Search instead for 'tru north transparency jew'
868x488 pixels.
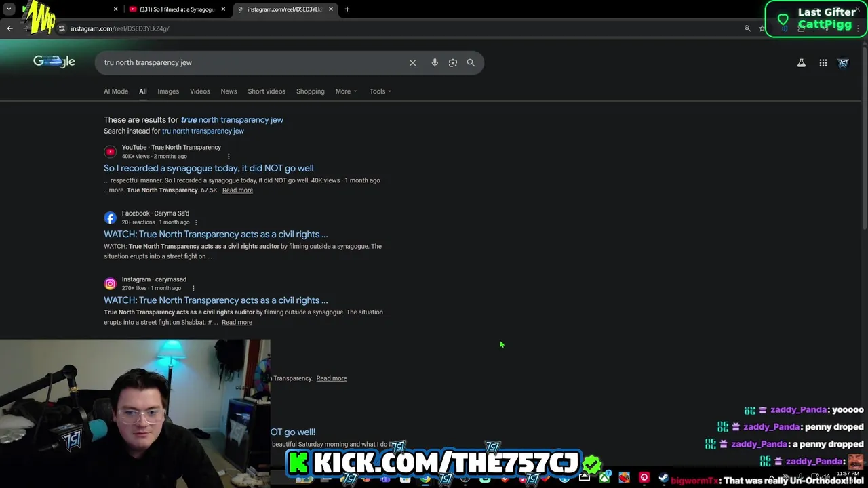(203, 131)
